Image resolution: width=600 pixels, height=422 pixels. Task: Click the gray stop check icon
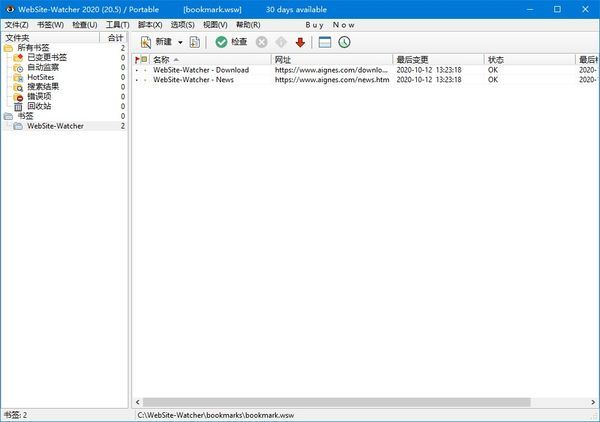(262, 42)
